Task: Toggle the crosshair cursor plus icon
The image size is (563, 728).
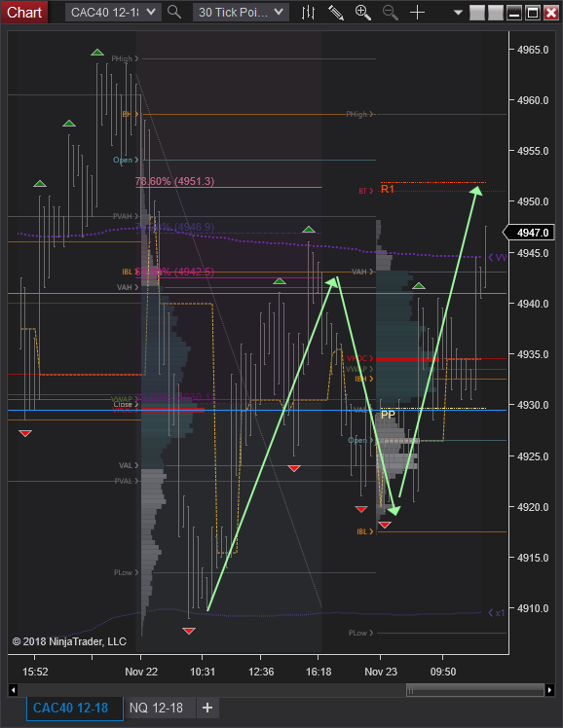Action: pos(417,13)
